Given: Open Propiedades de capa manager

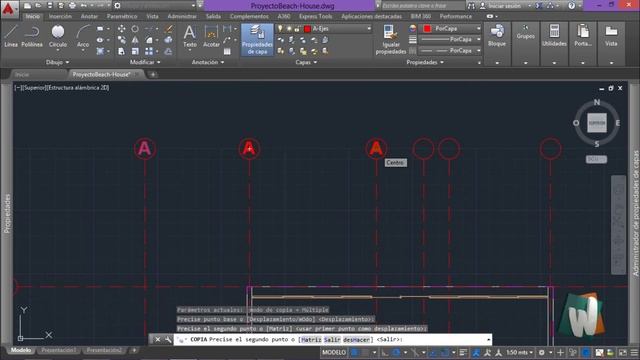Looking at the screenshot, I should (x=257, y=40).
